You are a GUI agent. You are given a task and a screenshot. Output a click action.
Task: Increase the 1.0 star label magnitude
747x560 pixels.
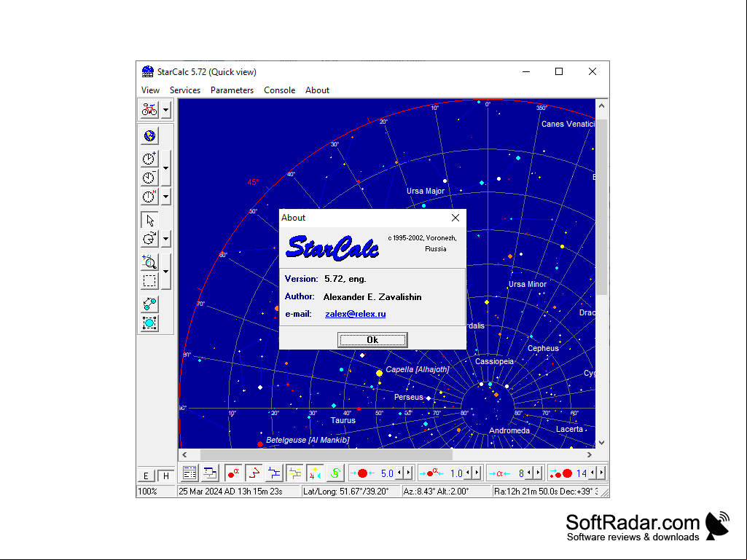coord(477,473)
